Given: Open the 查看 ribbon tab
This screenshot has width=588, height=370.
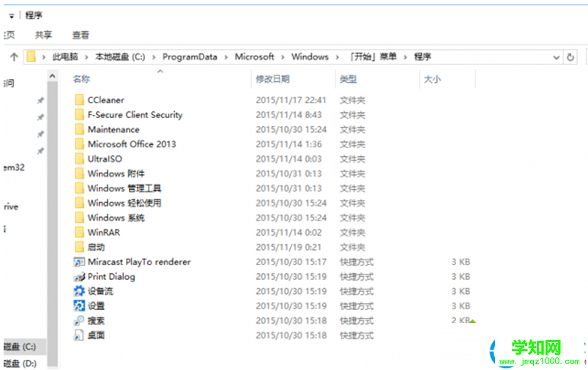Looking at the screenshot, I should 81,35.
